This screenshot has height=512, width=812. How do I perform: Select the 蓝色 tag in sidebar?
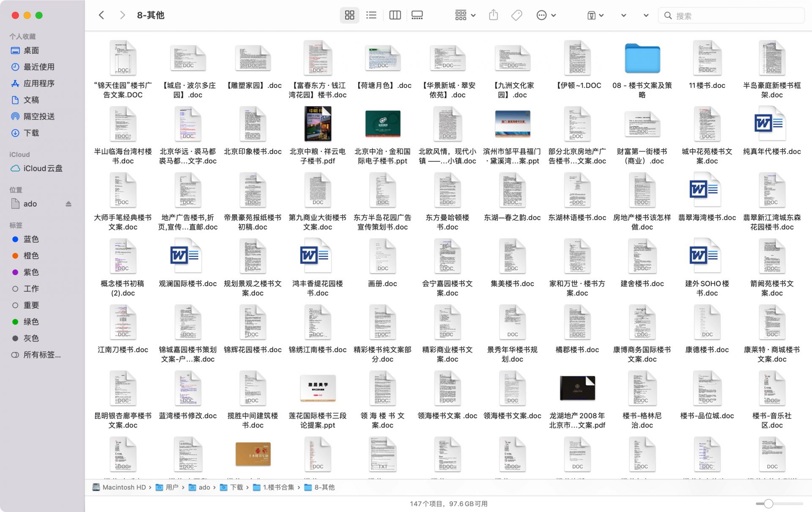(31, 239)
